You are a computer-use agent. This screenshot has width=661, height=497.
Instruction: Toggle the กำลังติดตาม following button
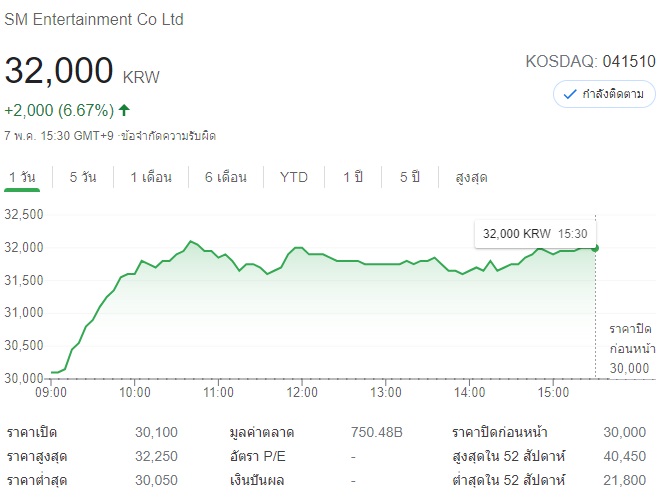[x=604, y=94]
